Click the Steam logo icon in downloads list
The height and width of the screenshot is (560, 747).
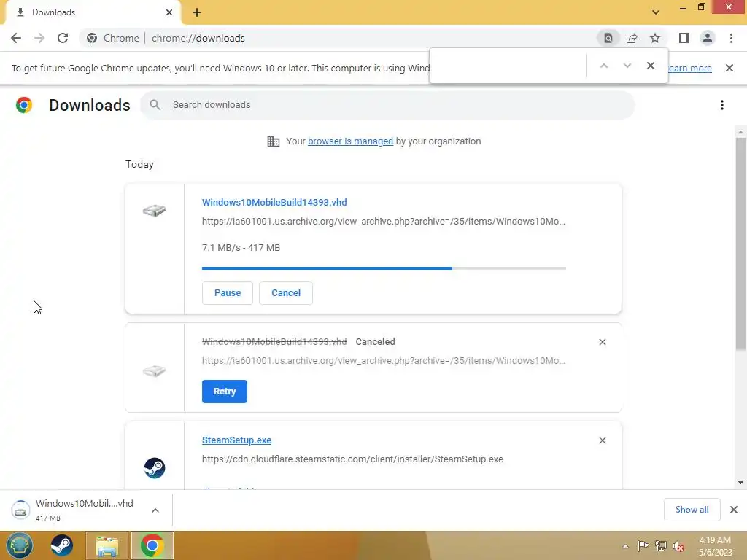(155, 467)
